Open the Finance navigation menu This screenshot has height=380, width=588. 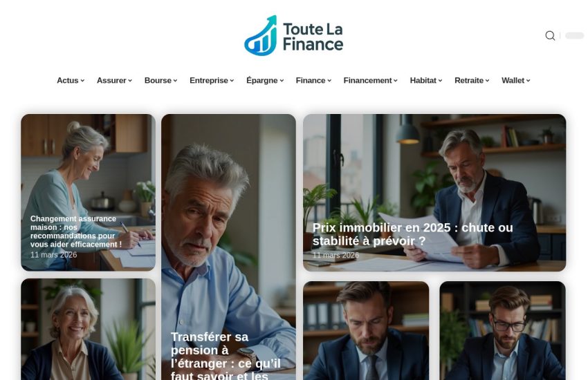(x=313, y=81)
